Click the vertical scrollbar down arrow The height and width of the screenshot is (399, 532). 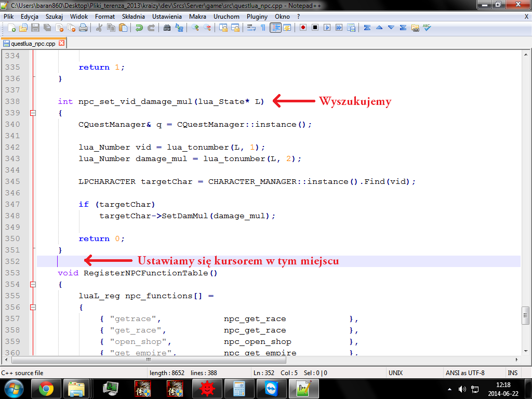click(x=526, y=351)
